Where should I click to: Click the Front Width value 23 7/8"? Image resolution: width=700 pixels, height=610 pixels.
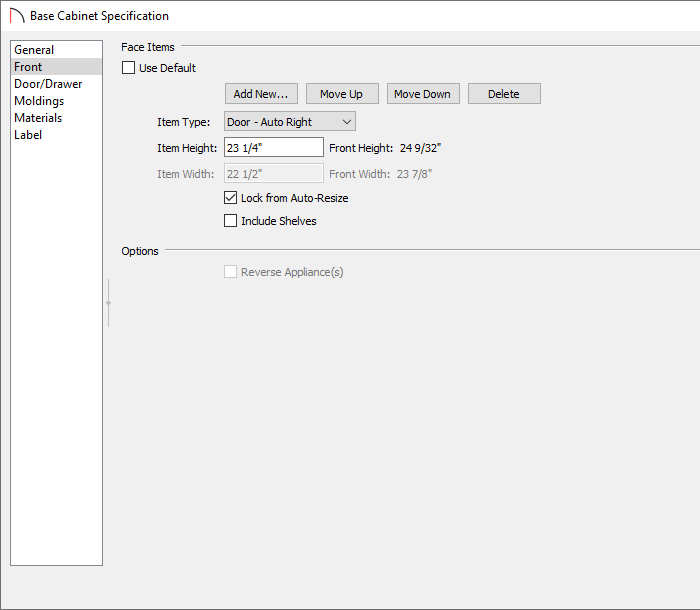coord(414,174)
